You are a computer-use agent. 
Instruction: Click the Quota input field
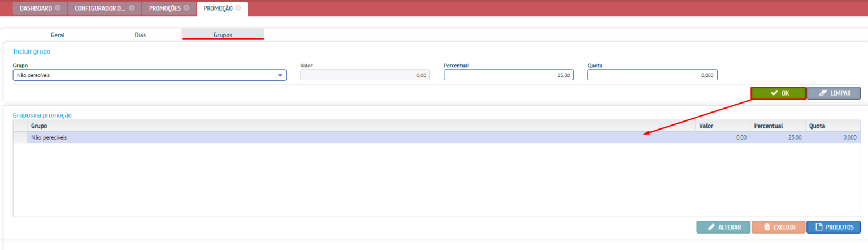point(652,75)
